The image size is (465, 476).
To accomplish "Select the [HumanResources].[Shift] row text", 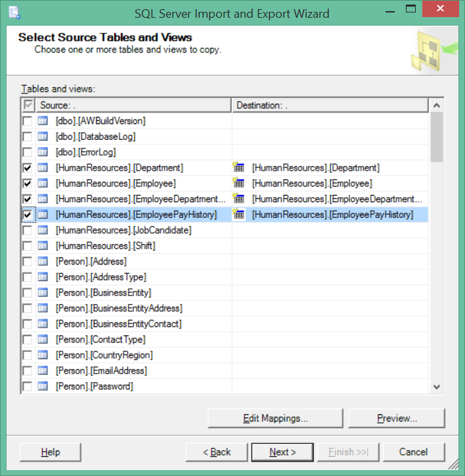I will click(x=105, y=246).
